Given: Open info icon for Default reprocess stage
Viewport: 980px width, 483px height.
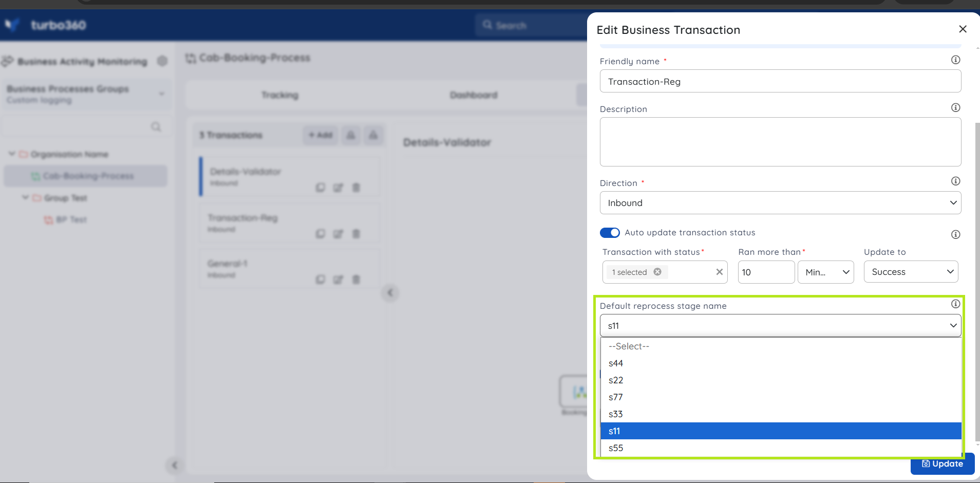Looking at the screenshot, I should pos(955,304).
